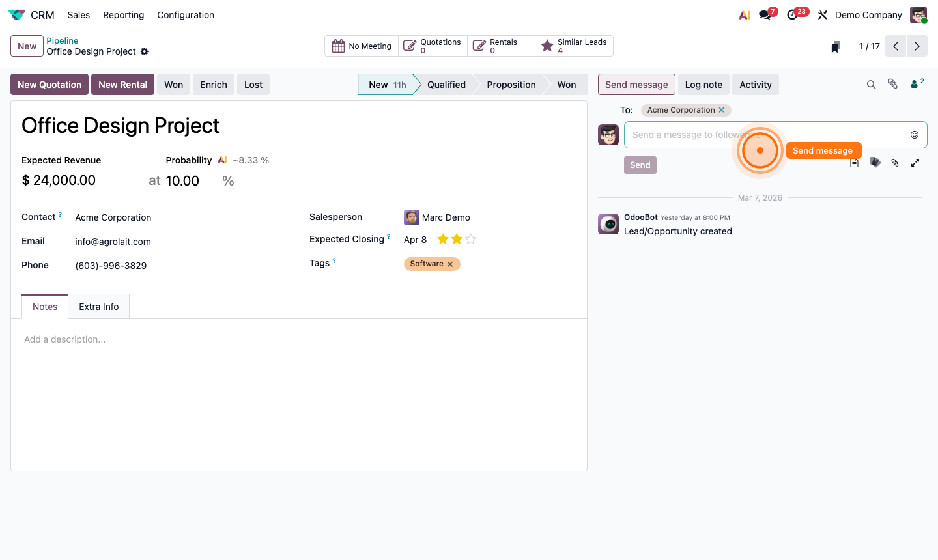Toggle the bookmark icon next to record counter

click(x=835, y=46)
